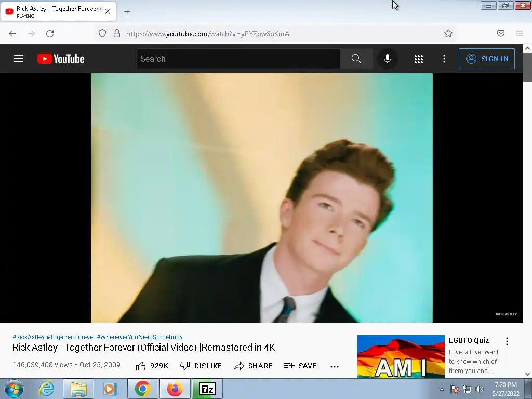
Task: Open the tracking protection shield icon
Action: (x=102, y=33)
